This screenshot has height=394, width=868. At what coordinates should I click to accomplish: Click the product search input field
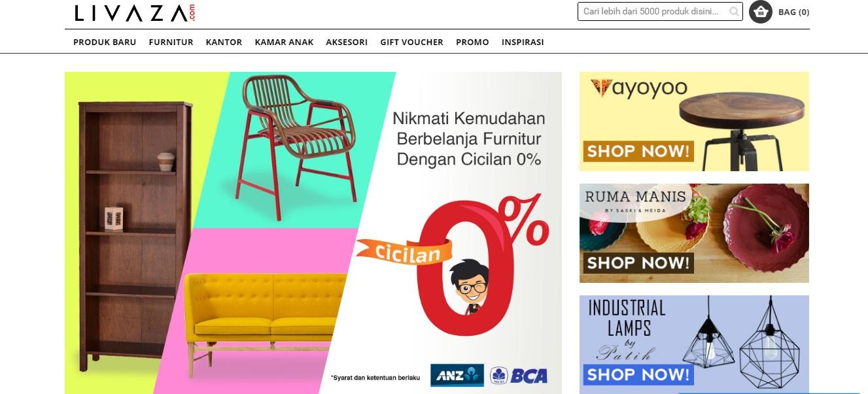coord(660,12)
